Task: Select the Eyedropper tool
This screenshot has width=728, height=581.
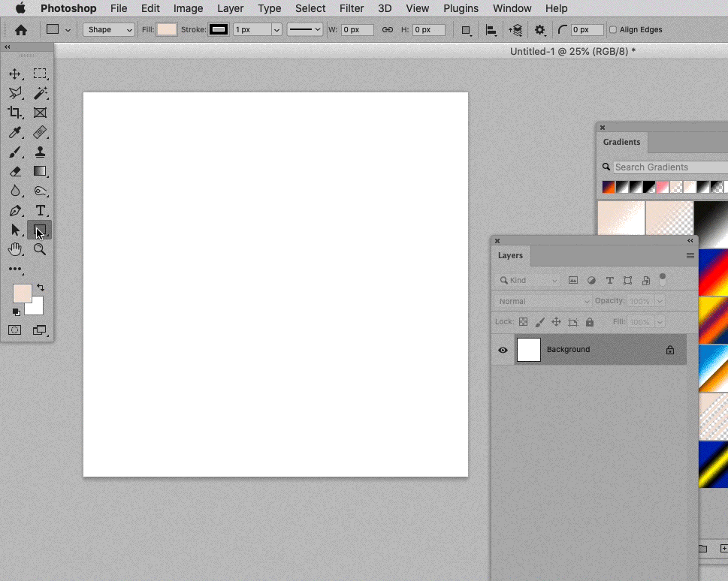Action: pos(15,132)
